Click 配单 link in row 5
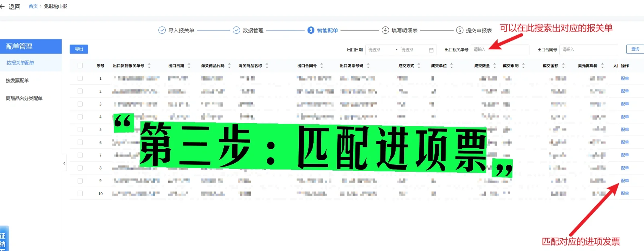Screen dimensions: 644x251 tap(625, 129)
